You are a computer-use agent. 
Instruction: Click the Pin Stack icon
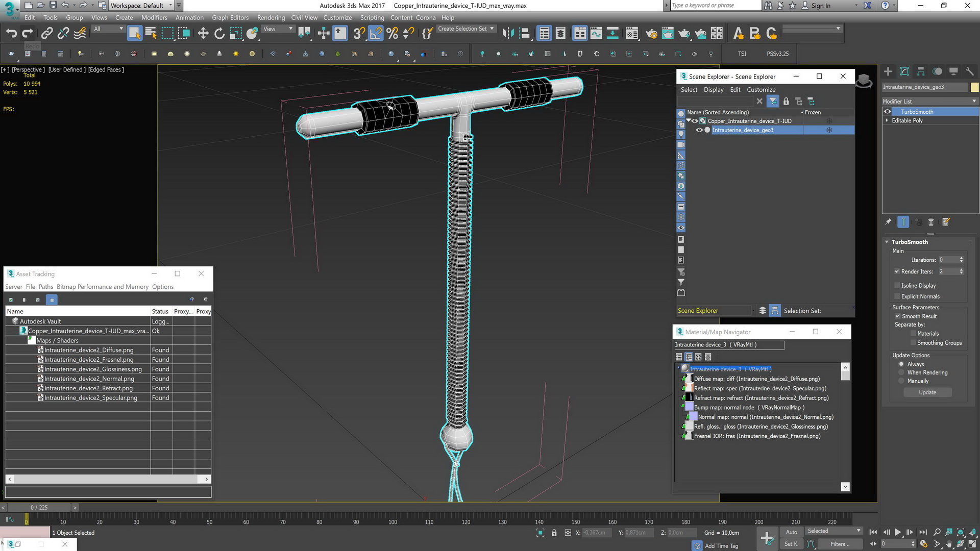coord(888,222)
